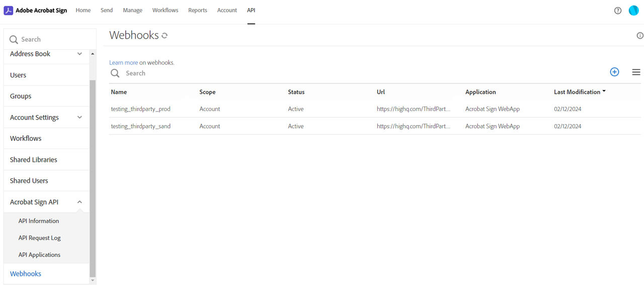Click the sidebar scrollbar down arrow

point(93,280)
